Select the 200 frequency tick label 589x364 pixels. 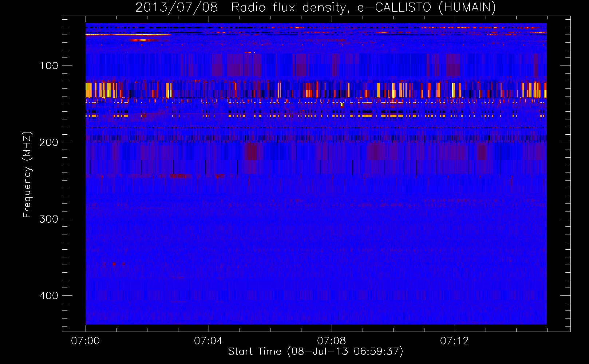pos(49,142)
